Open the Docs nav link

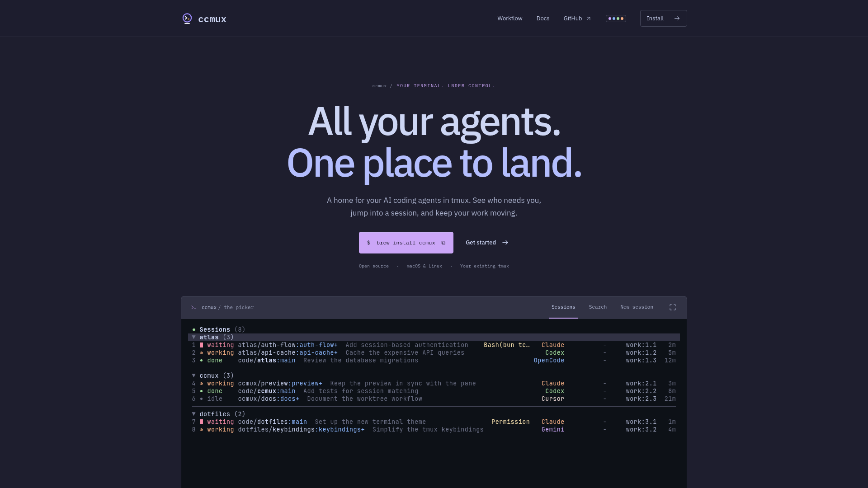point(543,19)
